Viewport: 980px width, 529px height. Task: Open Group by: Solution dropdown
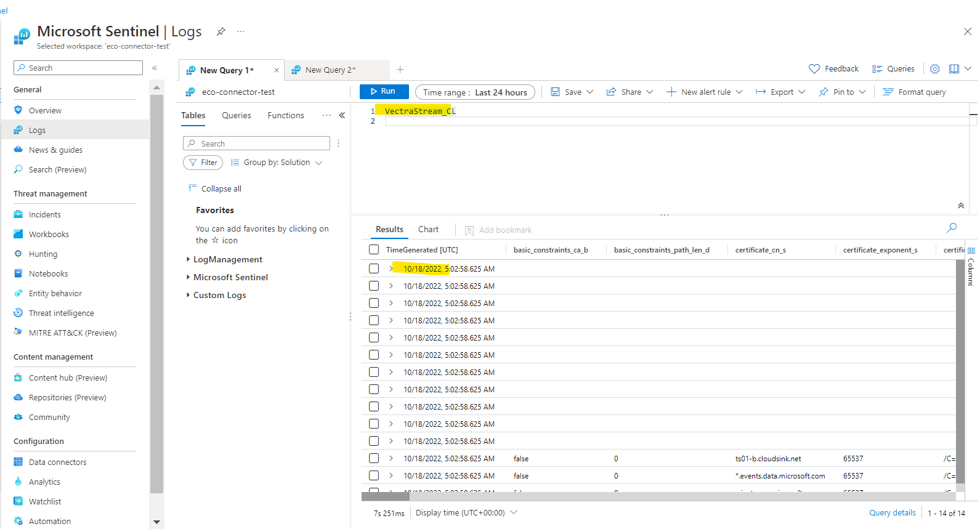(277, 163)
